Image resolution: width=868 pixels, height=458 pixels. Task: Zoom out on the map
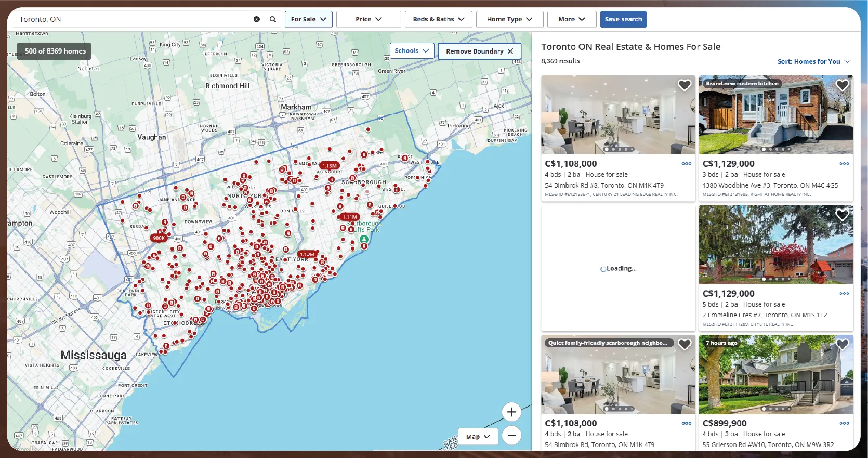511,436
